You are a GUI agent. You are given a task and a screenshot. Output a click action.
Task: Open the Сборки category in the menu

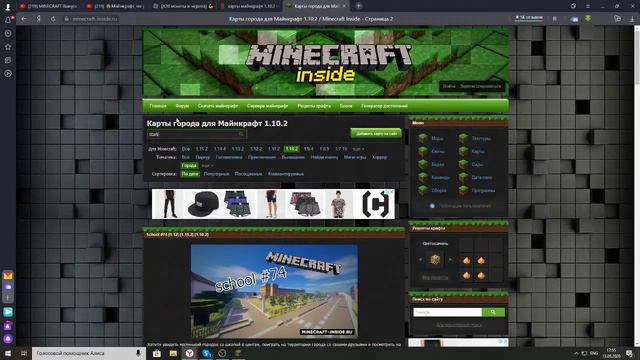[439, 191]
